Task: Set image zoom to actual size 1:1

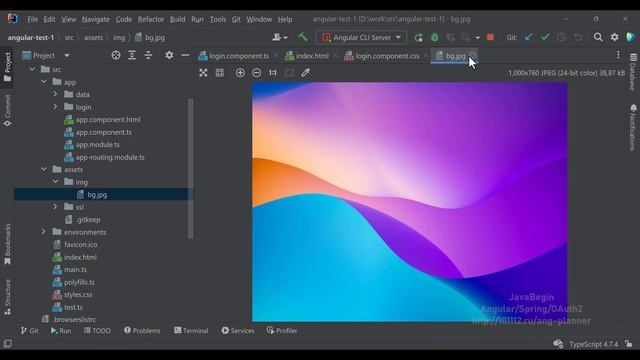Action: coord(273,73)
